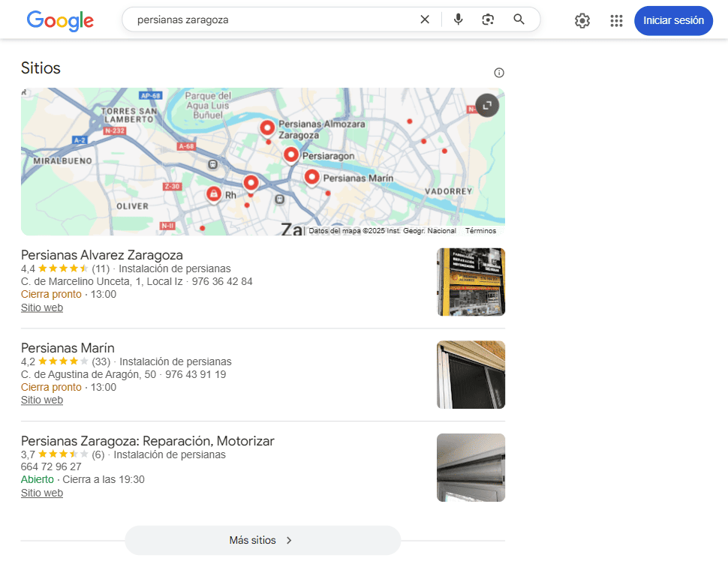Open Google Lens image search icon

click(489, 19)
